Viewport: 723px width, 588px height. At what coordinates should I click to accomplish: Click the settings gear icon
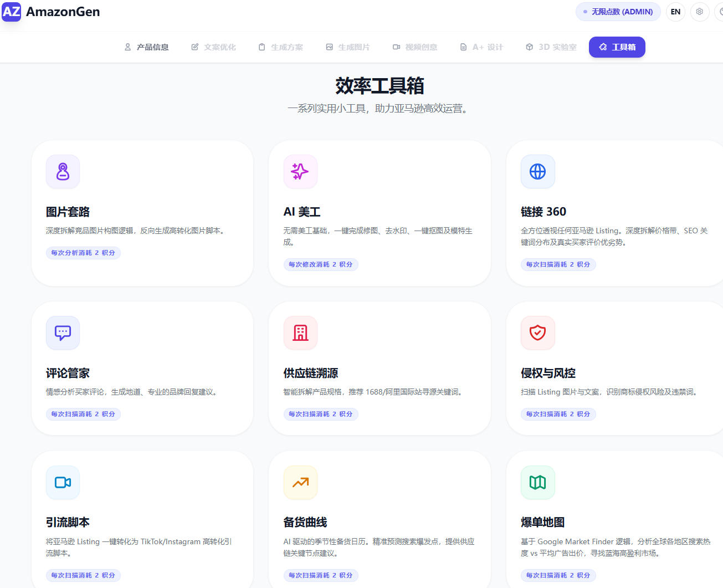point(700,12)
